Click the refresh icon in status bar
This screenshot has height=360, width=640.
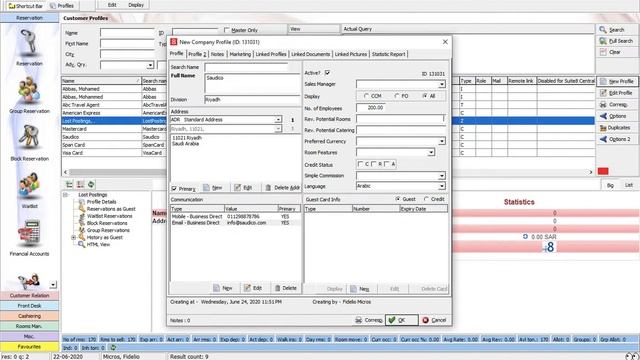pos(113,348)
